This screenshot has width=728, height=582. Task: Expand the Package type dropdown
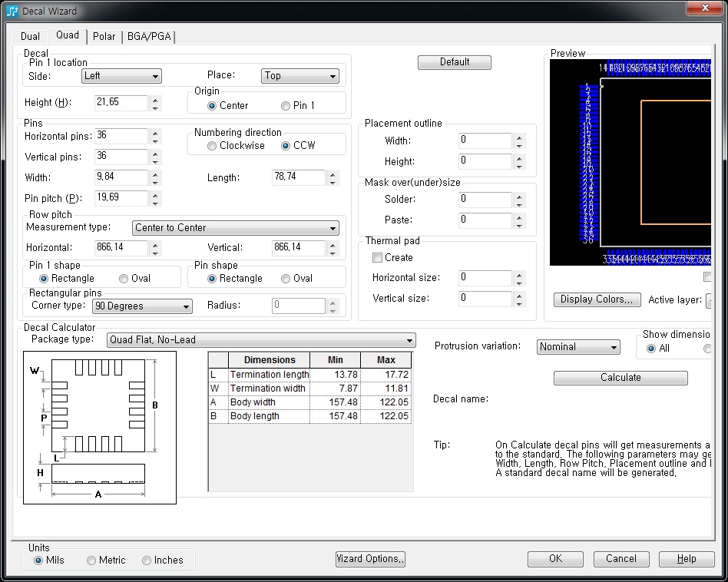pos(261,340)
